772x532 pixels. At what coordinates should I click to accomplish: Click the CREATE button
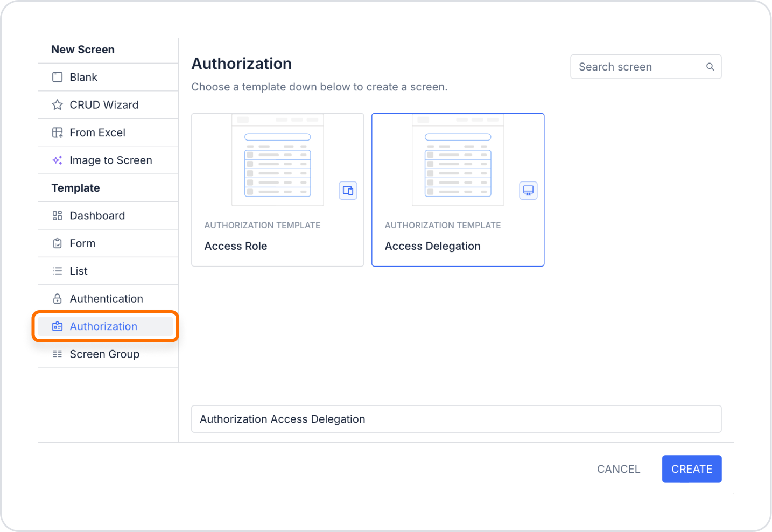(692, 469)
